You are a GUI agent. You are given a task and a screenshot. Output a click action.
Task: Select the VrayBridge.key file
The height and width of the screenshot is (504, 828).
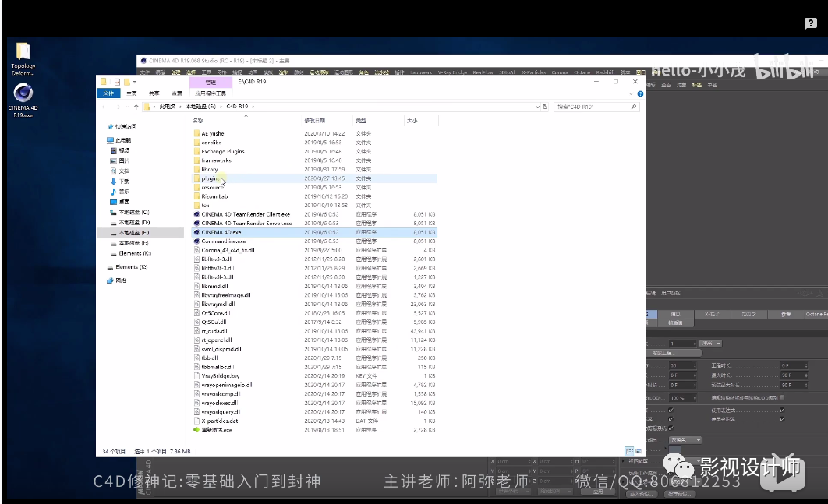point(313,375)
